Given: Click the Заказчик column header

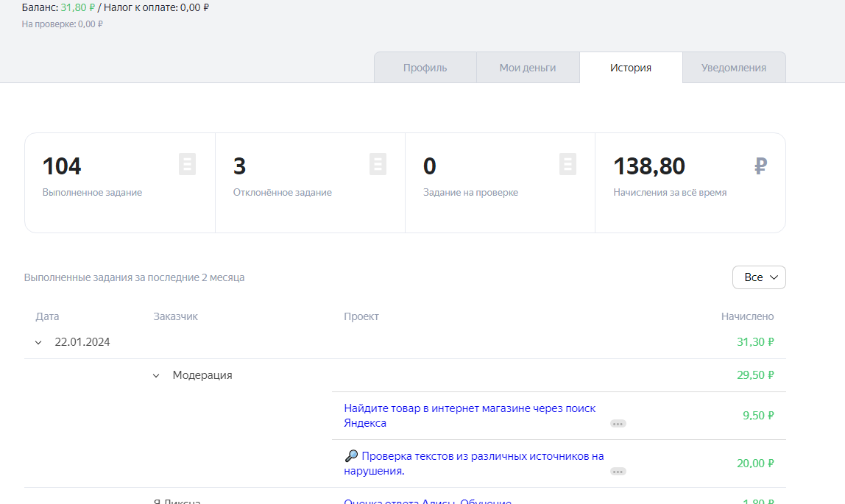Looking at the screenshot, I should (176, 316).
